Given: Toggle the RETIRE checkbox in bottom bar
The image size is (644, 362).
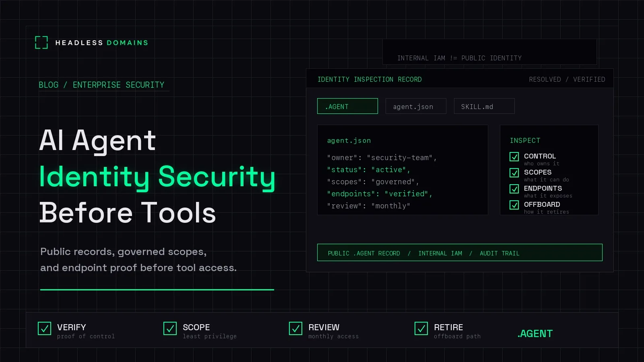Looking at the screenshot, I should click(x=421, y=328).
